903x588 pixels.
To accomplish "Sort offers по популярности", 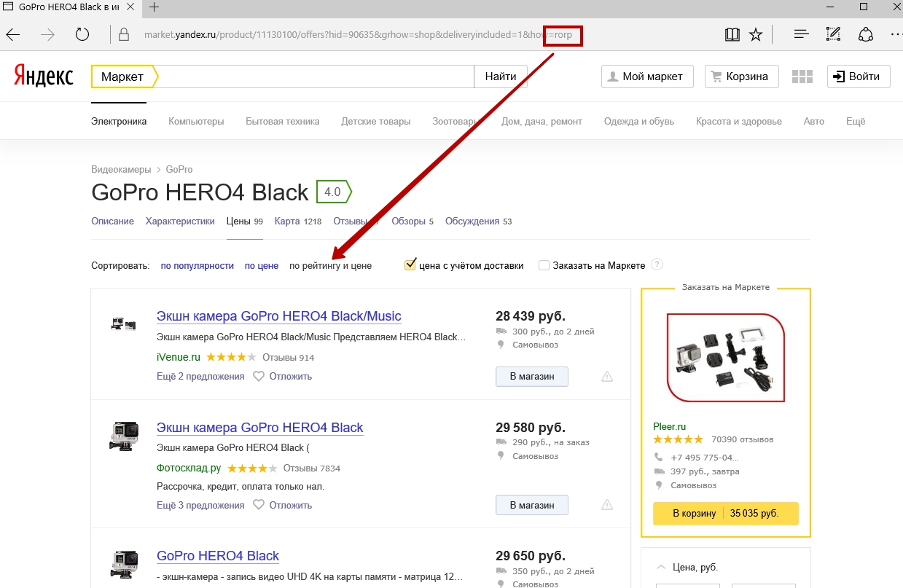I will 198,265.
